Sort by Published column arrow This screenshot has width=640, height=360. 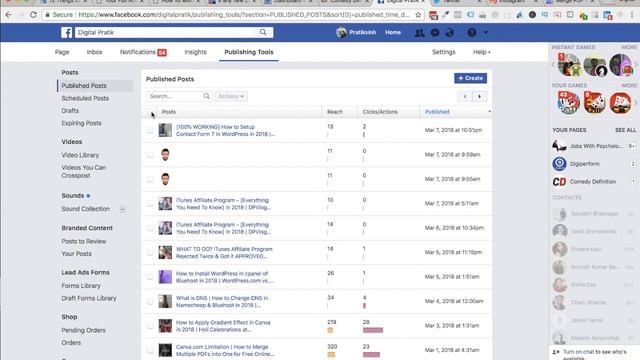[x=489, y=112]
